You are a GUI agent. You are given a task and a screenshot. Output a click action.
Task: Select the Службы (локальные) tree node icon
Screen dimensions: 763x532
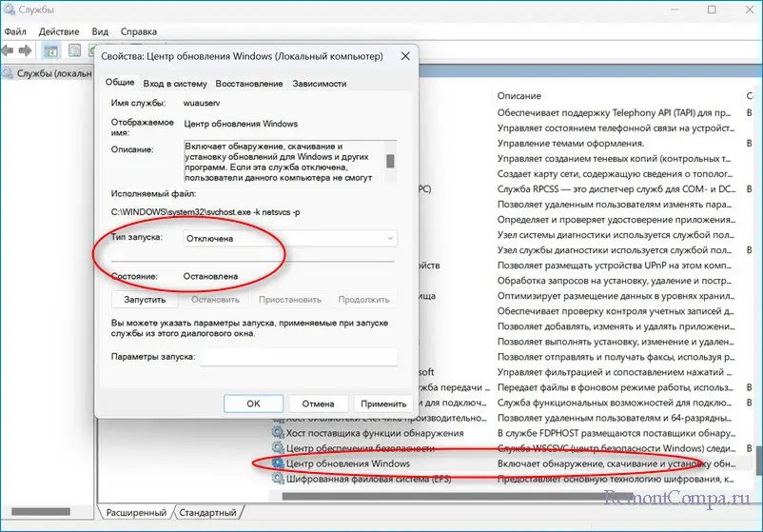click(x=8, y=72)
